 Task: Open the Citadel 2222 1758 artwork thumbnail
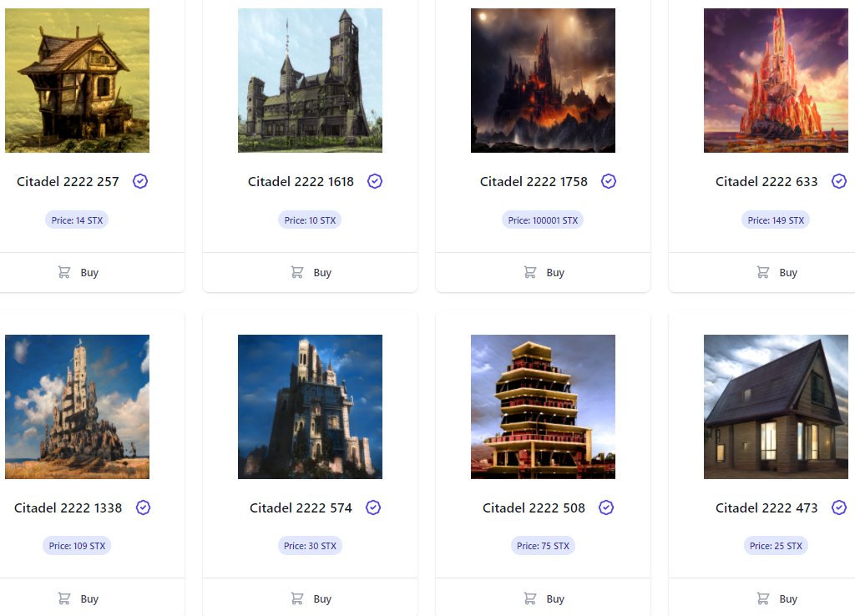(543, 80)
